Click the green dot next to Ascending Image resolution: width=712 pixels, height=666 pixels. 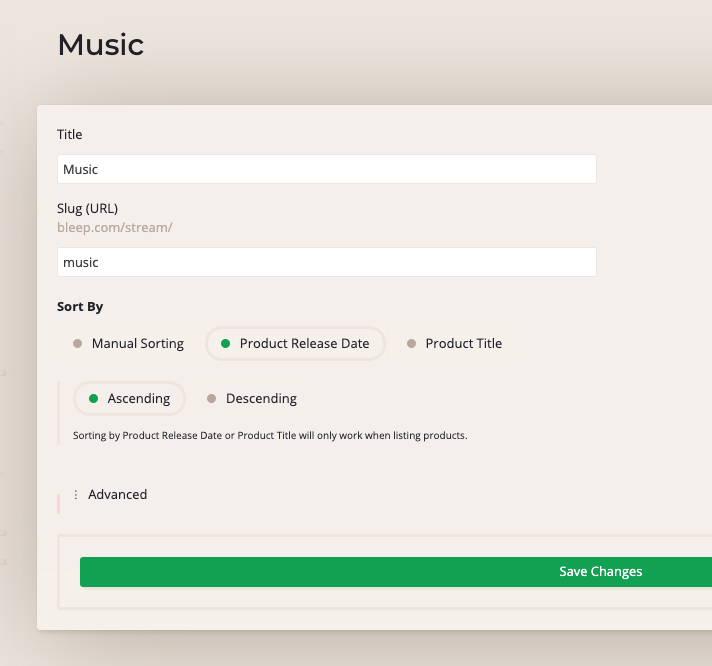point(93,399)
